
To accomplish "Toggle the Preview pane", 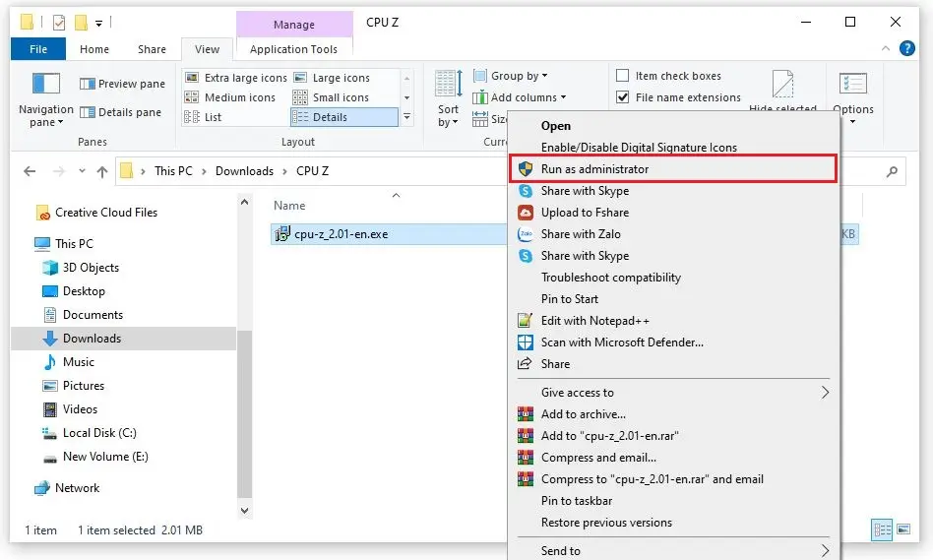I will pos(122,84).
